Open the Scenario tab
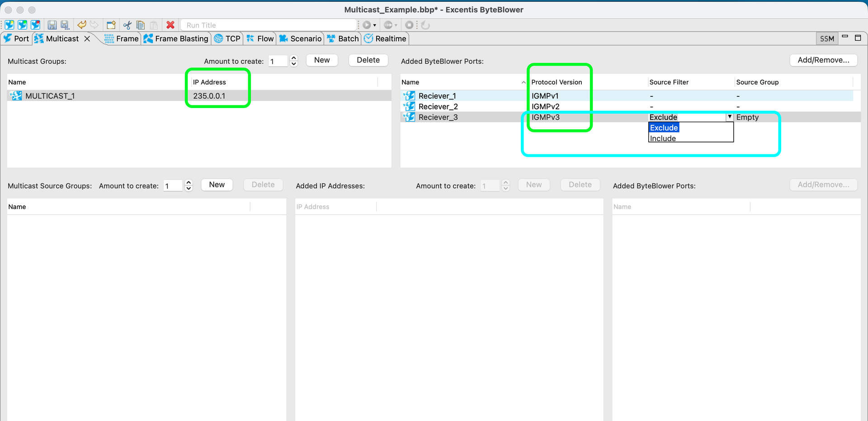 (301, 39)
